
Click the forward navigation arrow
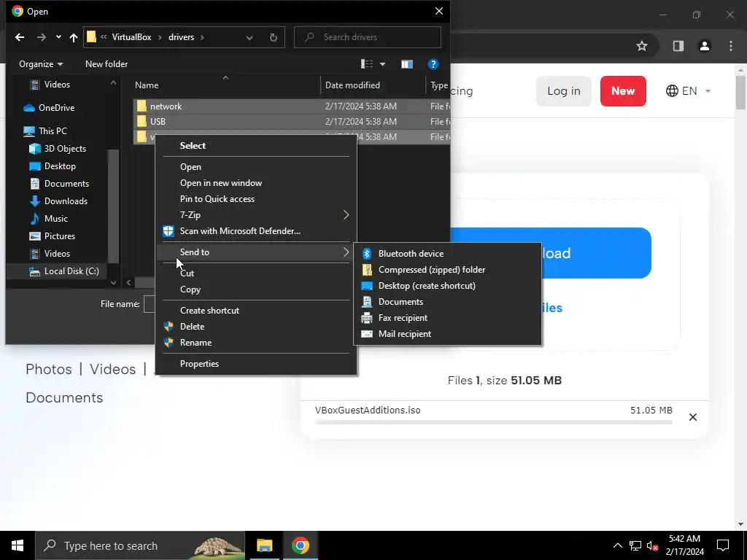coord(42,37)
